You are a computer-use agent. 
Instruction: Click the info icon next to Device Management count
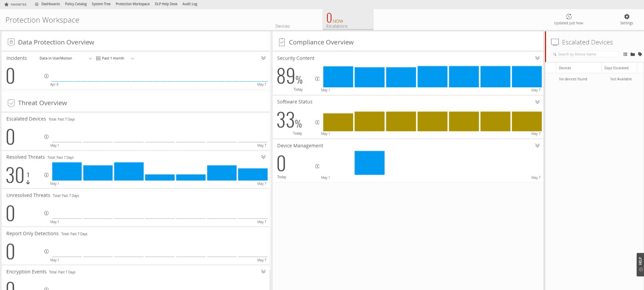[317, 166]
